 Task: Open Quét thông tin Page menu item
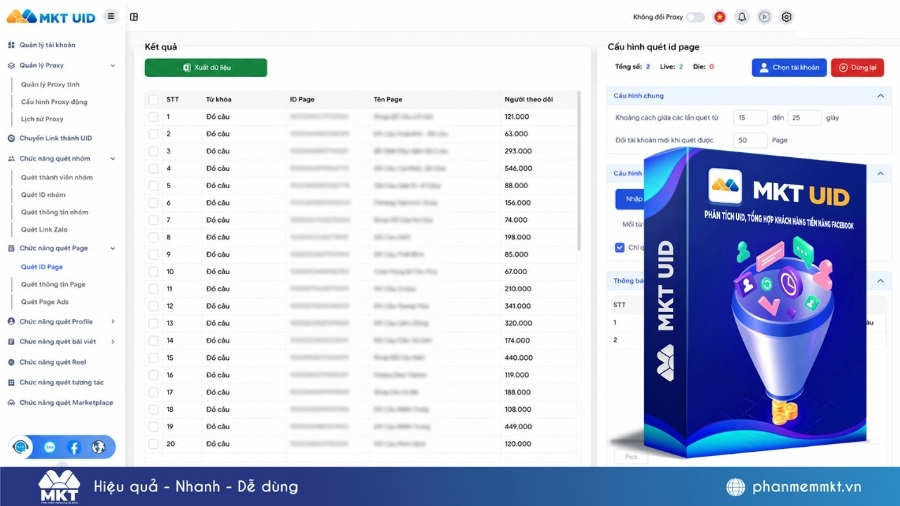(53, 285)
